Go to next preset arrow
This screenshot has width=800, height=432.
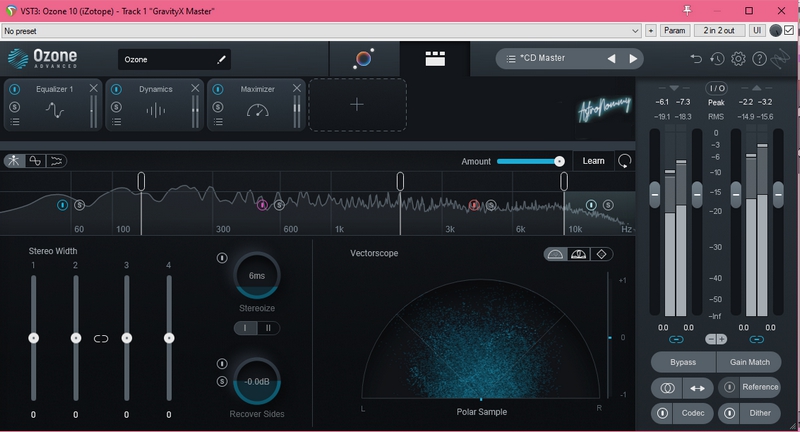pyautogui.click(x=633, y=59)
